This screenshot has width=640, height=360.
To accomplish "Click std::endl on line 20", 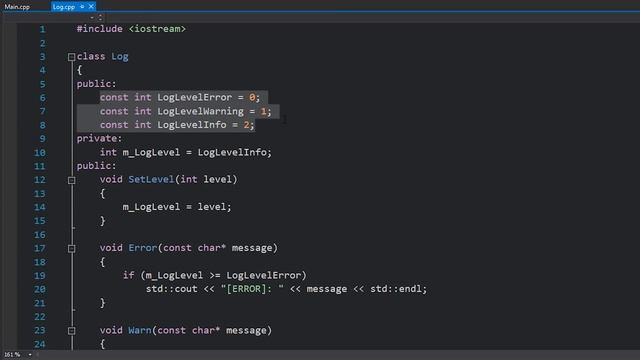I will pyautogui.click(x=396, y=289).
